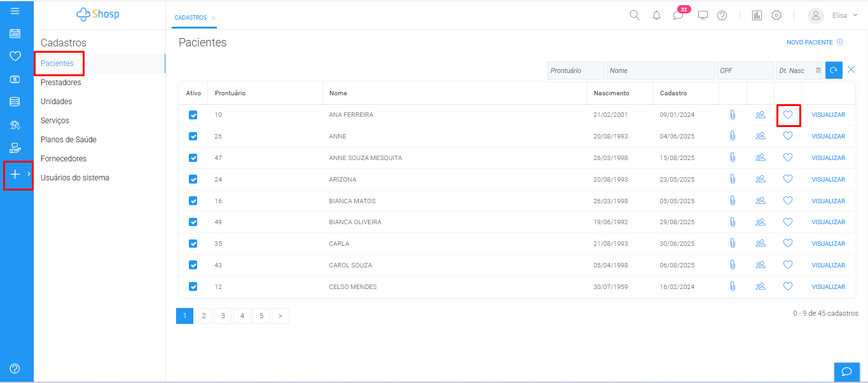This screenshot has height=383, width=868.
Task: Toggle Ativo checkbox for CELSO MENDES
Action: click(x=193, y=286)
